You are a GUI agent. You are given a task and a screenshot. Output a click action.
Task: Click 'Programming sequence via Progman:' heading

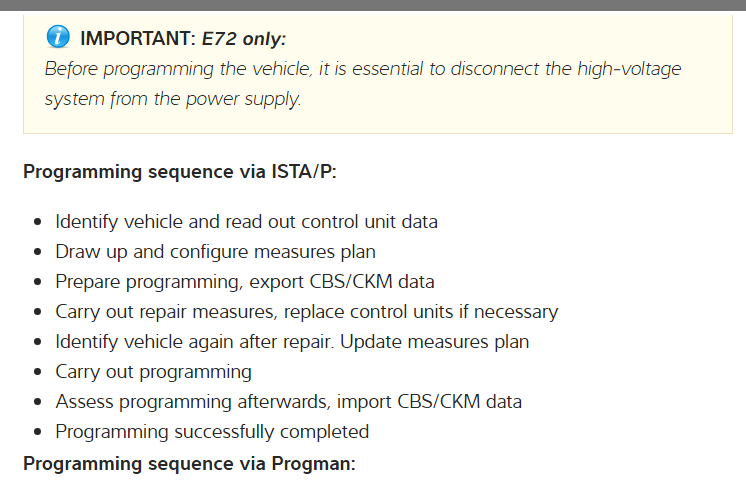coord(189,463)
